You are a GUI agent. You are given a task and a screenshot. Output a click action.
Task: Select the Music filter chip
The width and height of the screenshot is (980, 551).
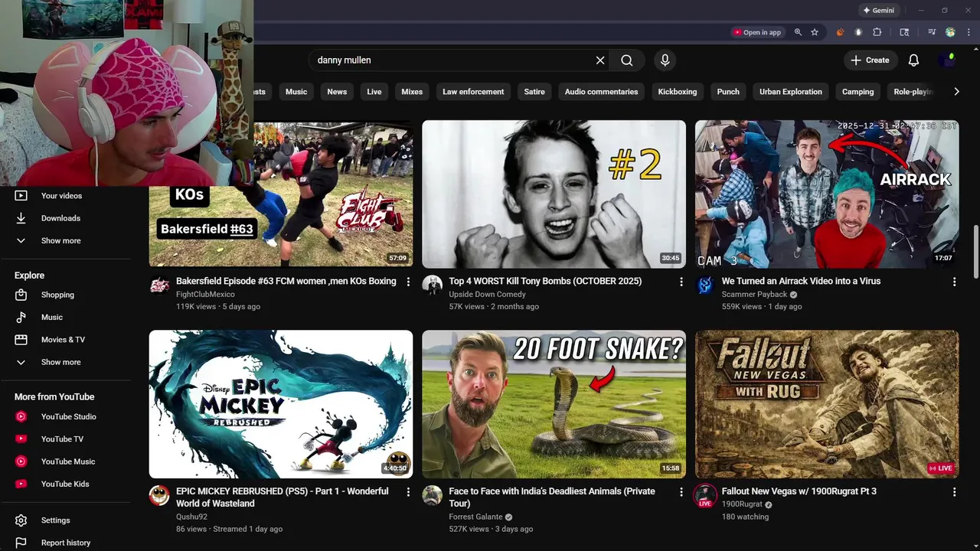coord(296,92)
